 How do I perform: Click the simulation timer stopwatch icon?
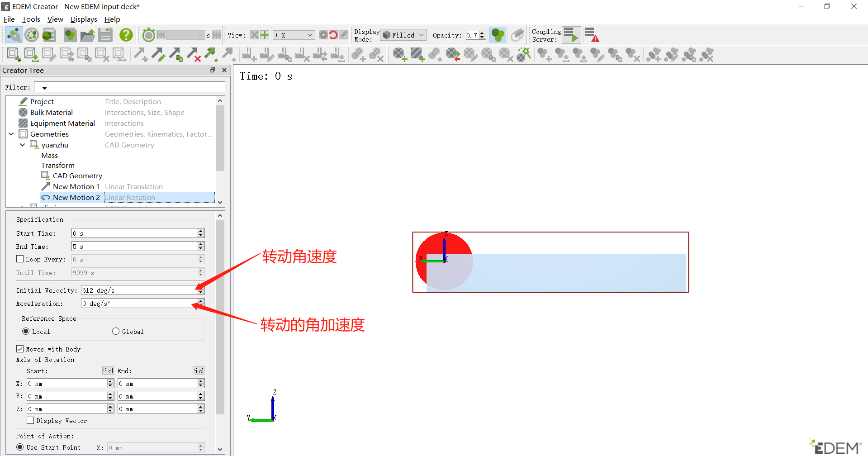pyautogui.click(x=148, y=34)
